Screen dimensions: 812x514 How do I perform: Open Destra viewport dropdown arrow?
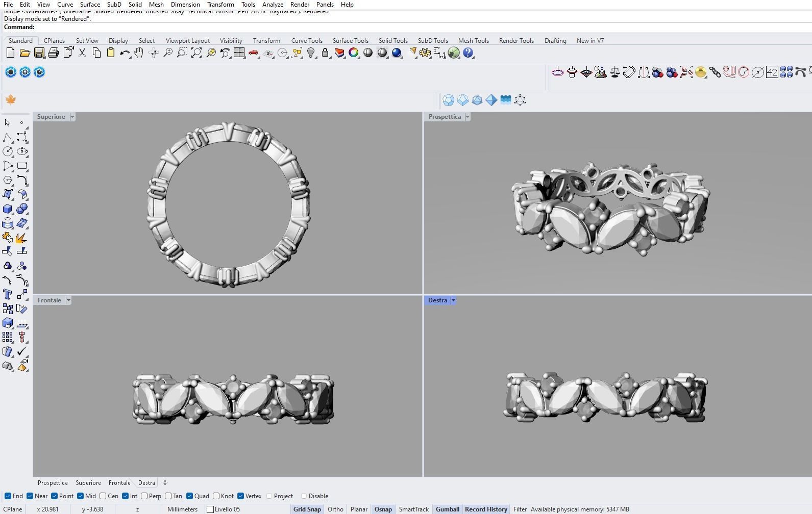(453, 300)
